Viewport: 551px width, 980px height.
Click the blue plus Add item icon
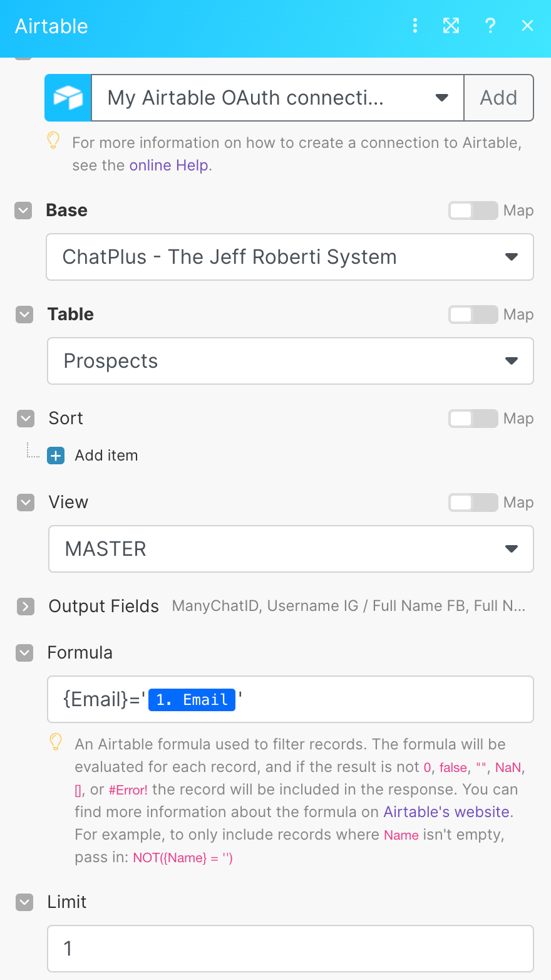(56, 456)
